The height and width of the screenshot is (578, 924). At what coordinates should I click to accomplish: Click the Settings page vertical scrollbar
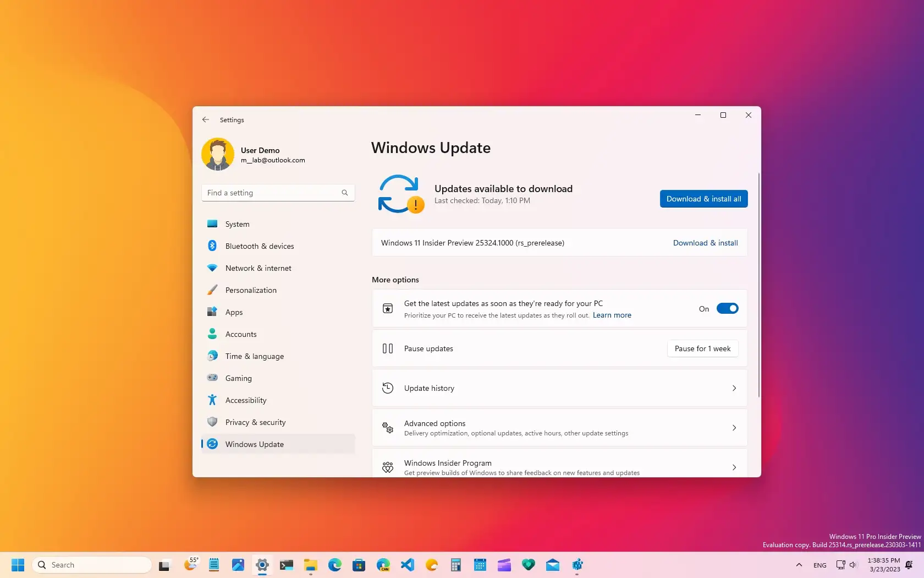pyautogui.click(x=759, y=285)
